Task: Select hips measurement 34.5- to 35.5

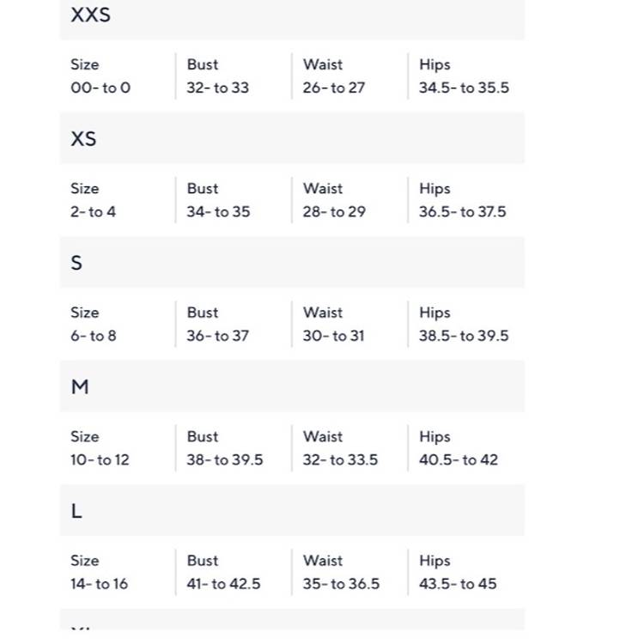Action: 464,88
